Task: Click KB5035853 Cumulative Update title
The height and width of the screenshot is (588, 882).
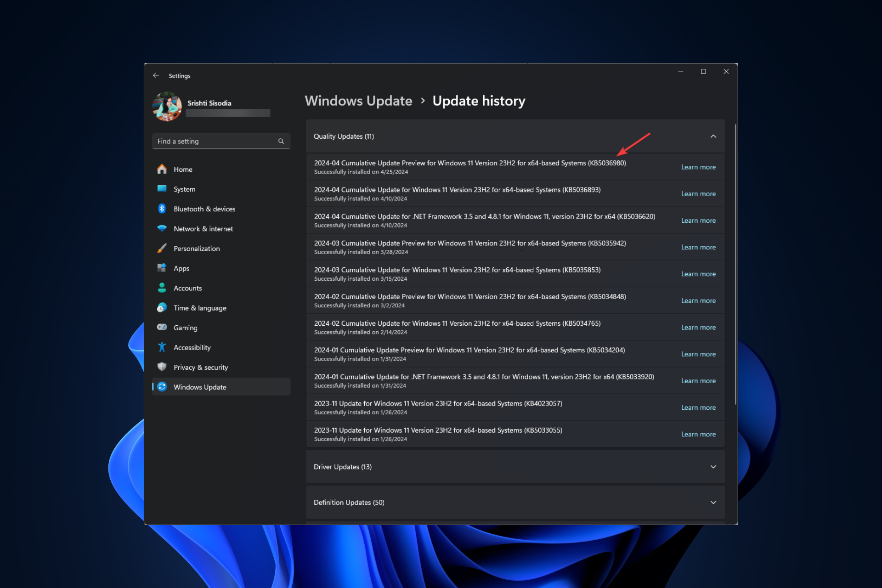Action: point(458,270)
